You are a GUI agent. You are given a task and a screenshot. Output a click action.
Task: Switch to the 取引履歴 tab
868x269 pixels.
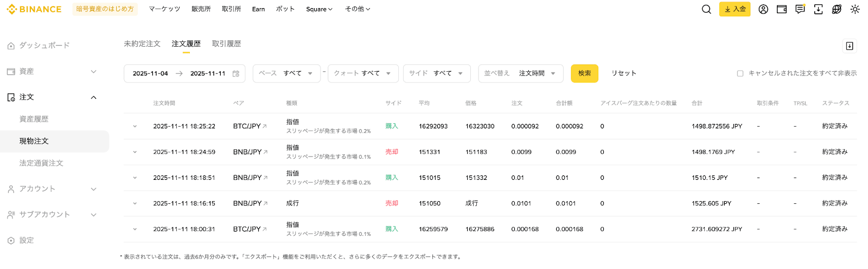(226, 44)
